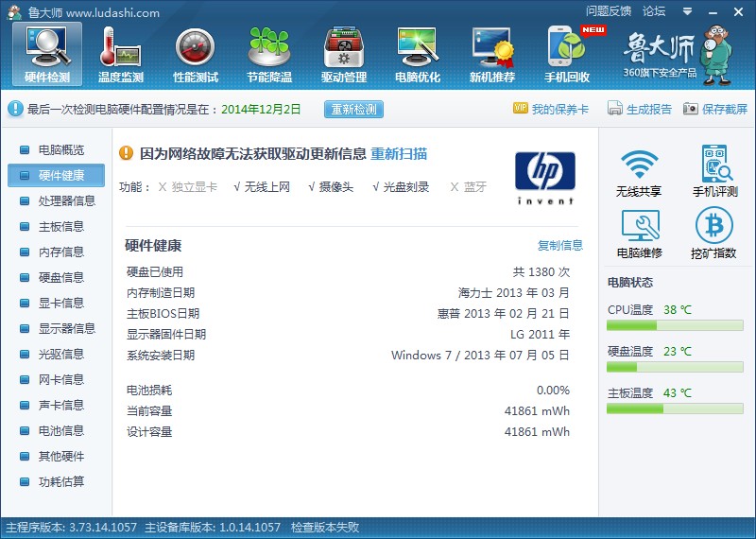Open 驱动管理 driver management icon

[x=344, y=54]
